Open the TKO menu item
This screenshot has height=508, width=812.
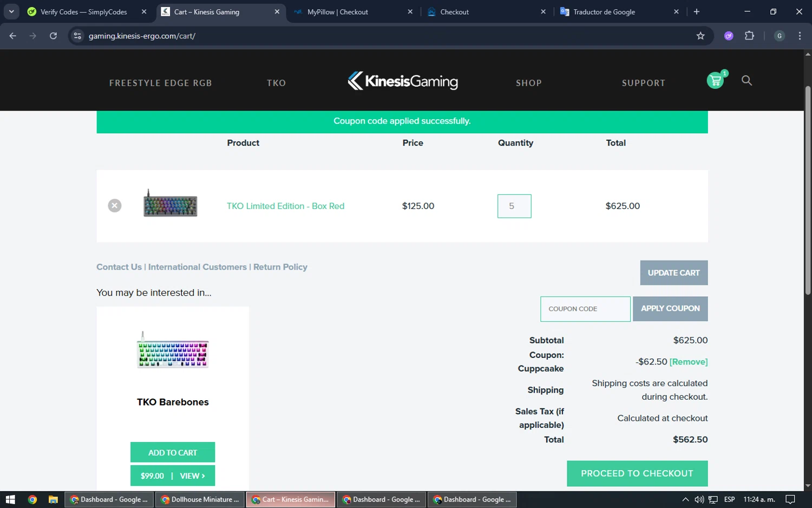click(x=276, y=83)
